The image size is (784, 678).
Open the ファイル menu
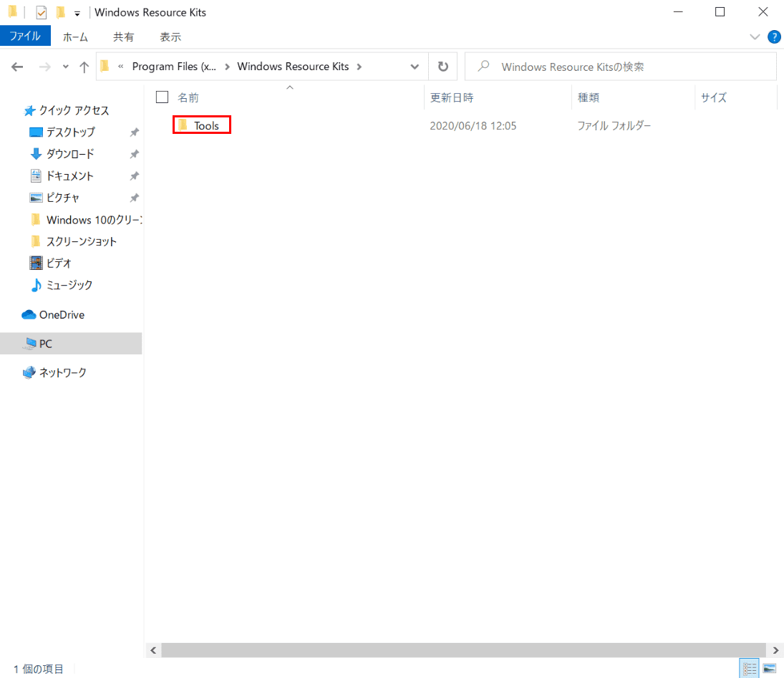tap(25, 37)
